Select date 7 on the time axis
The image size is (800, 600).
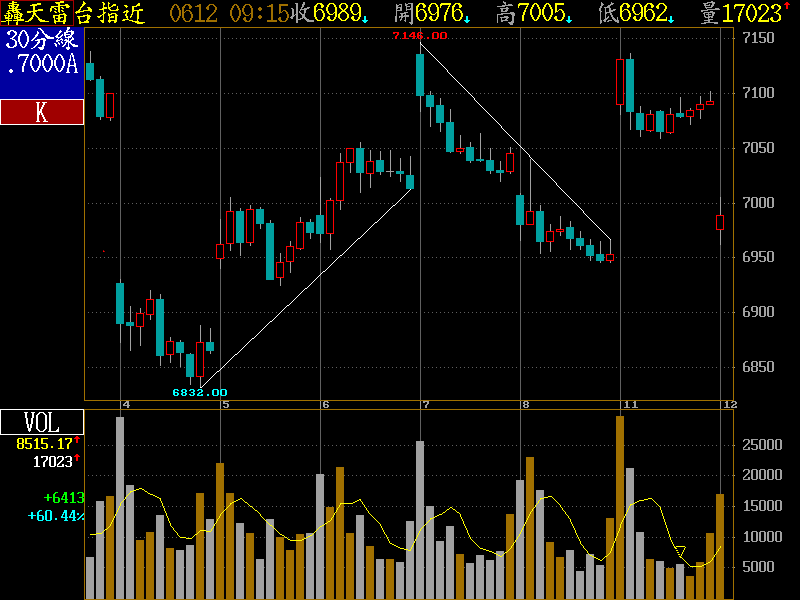click(426, 404)
